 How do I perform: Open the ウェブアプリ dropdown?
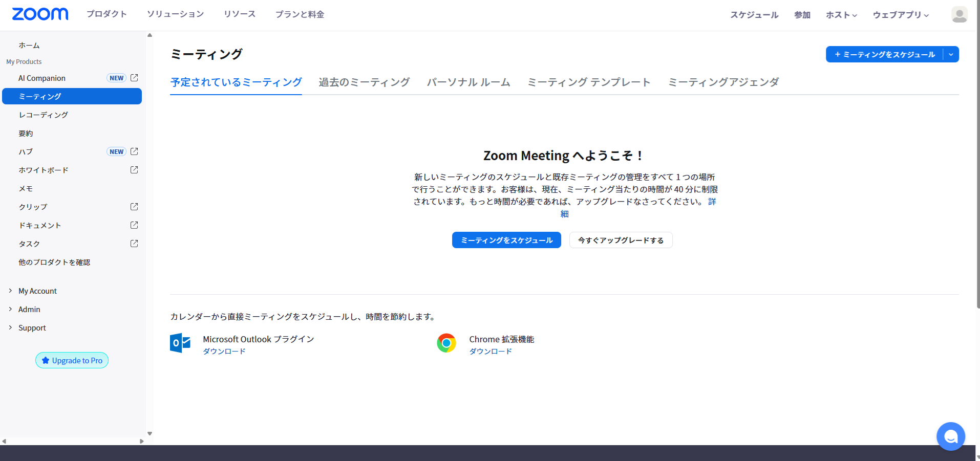(x=900, y=15)
